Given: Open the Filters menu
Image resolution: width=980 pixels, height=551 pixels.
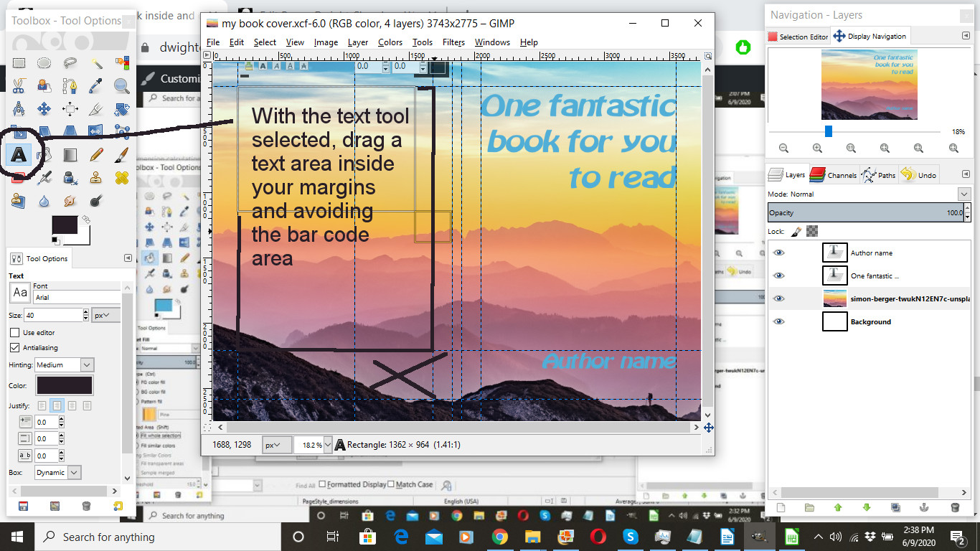Looking at the screenshot, I should 453,42.
